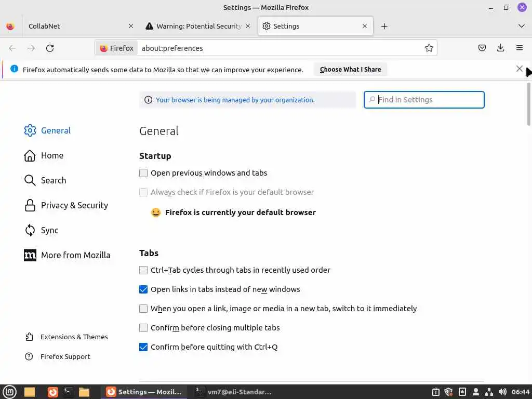Open the Save to Pocket icon
Screen dimensions: 532x399
point(482,48)
